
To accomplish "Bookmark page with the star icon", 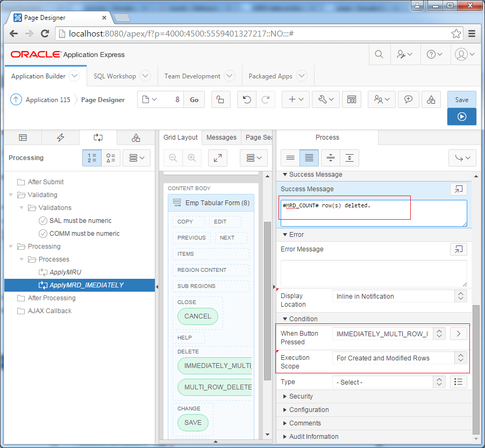I will [x=456, y=34].
